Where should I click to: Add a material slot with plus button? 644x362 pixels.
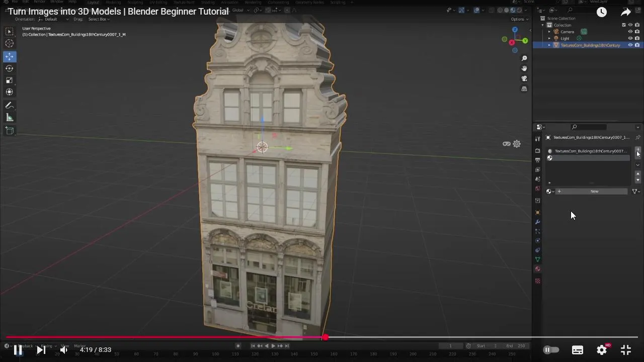tap(637, 150)
